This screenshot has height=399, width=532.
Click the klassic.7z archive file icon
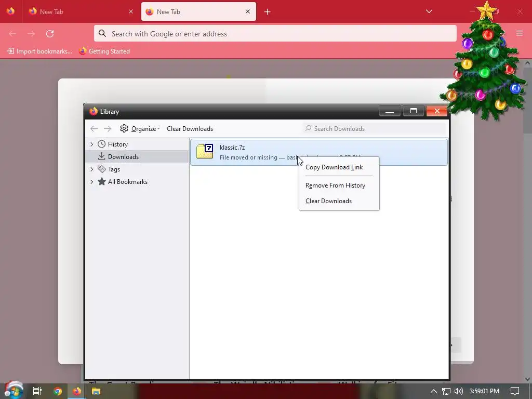pos(205,151)
